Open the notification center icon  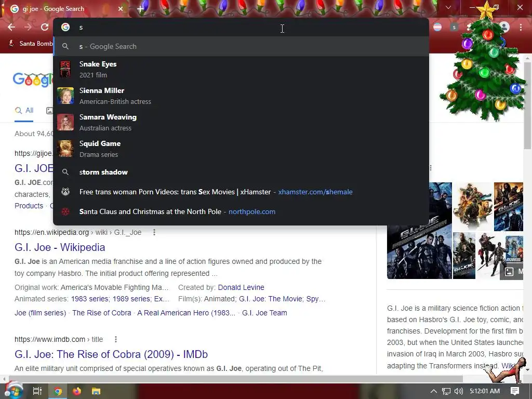[515, 391]
